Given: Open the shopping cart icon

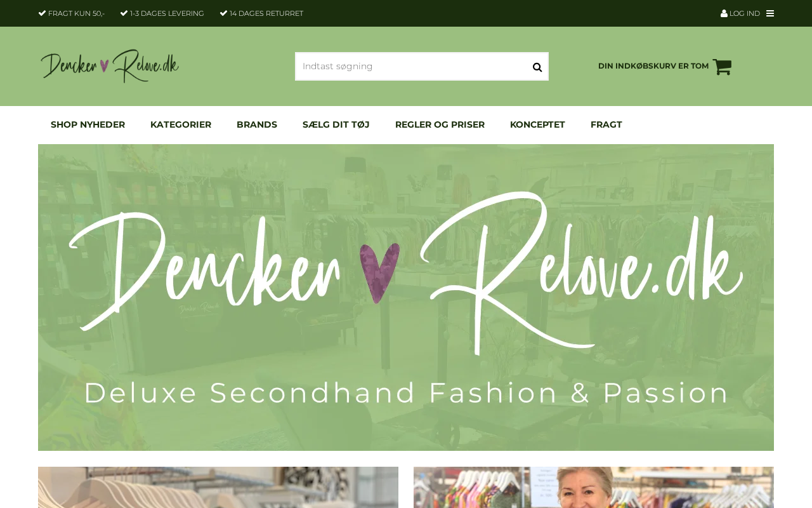Looking at the screenshot, I should click(x=722, y=67).
